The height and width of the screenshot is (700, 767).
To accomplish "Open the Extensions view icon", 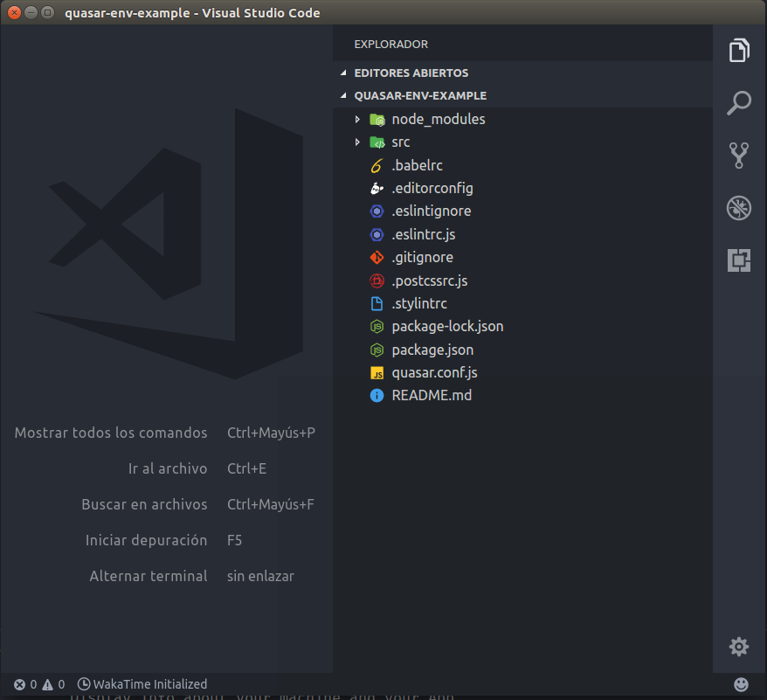I will click(x=739, y=260).
